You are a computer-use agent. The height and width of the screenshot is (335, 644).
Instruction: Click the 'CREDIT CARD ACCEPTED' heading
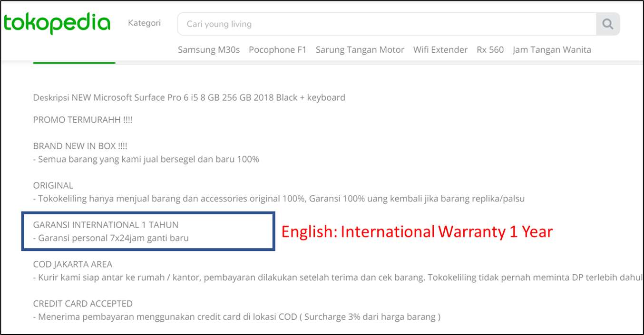tap(83, 304)
